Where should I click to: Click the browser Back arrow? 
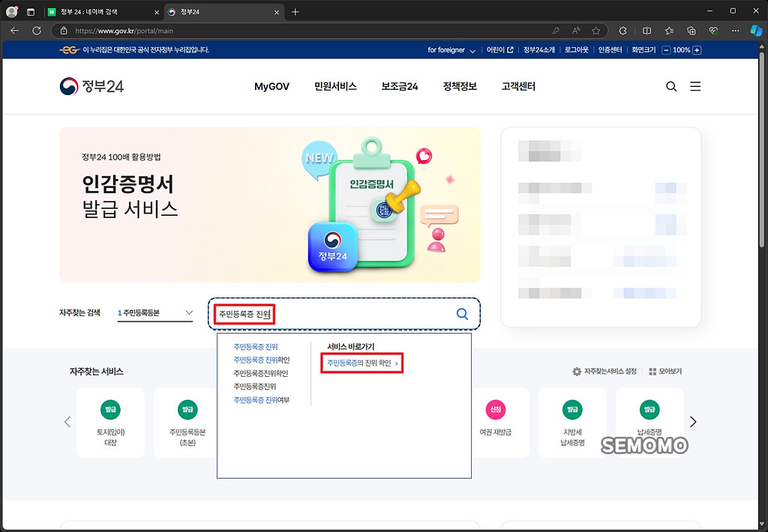[x=15, y=31]
